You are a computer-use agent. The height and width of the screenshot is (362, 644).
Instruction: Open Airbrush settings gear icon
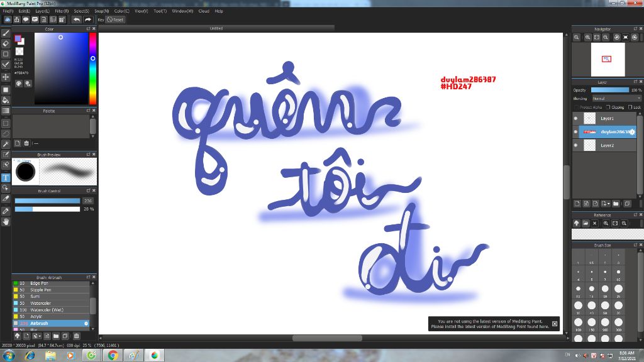pos(86,324)
